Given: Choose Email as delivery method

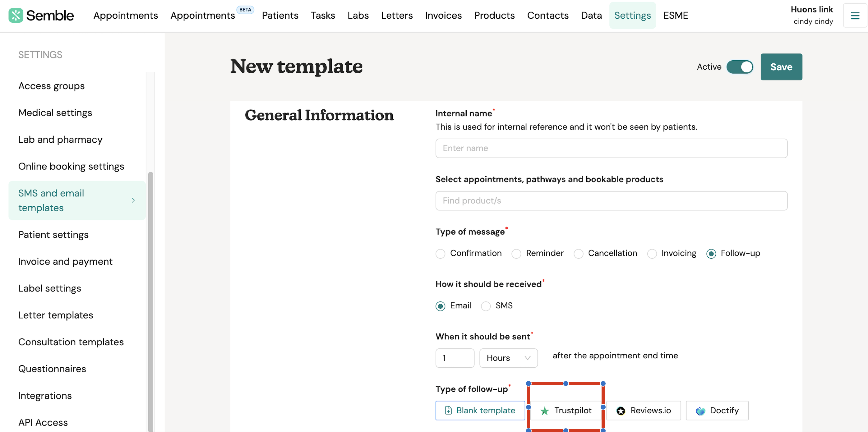Looking at the screenshot, I should (441, 306).
